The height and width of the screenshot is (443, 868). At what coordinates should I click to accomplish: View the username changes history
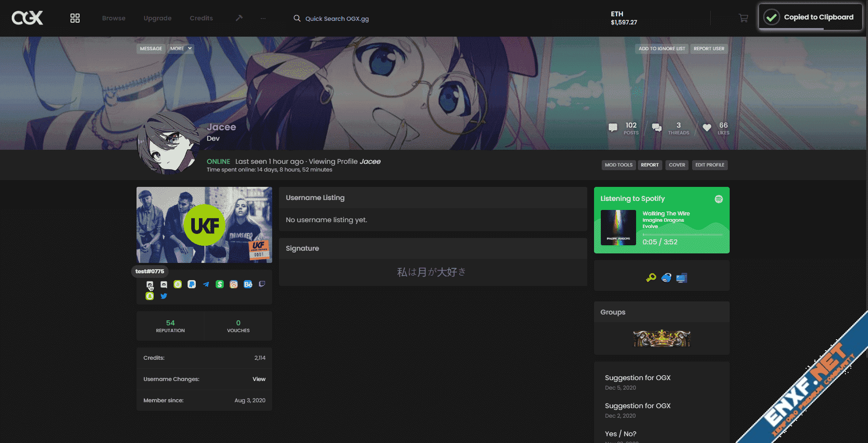pyautogui.click(x=259, y=379)
